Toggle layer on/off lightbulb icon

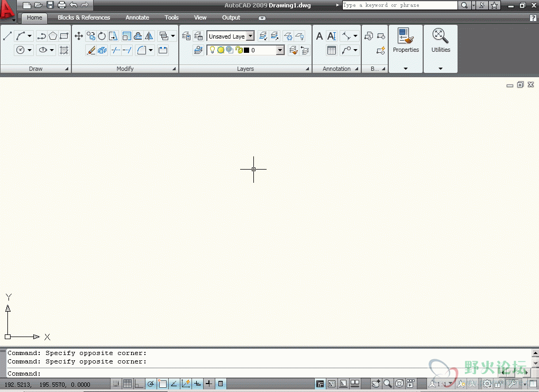(x=213, y=50)
